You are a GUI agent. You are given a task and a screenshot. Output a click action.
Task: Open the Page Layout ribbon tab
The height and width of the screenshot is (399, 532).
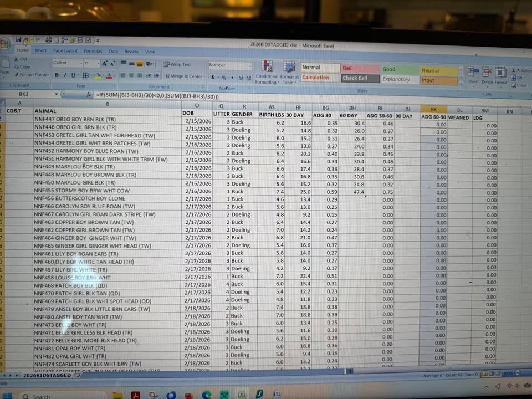tap(65, 51)
